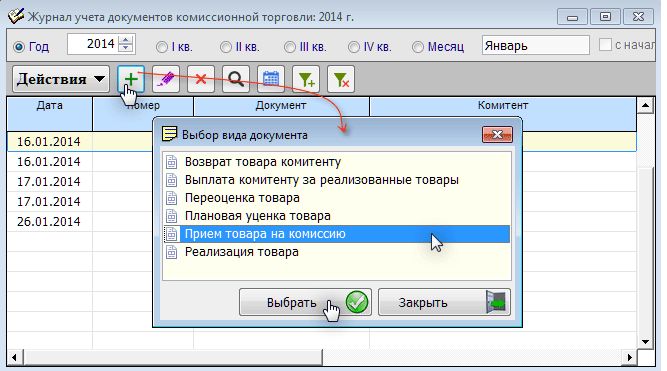Click the document icon beside 'Возврат товара комитенту'
This screenshot has height=371, width=667.
click(171, 162)
